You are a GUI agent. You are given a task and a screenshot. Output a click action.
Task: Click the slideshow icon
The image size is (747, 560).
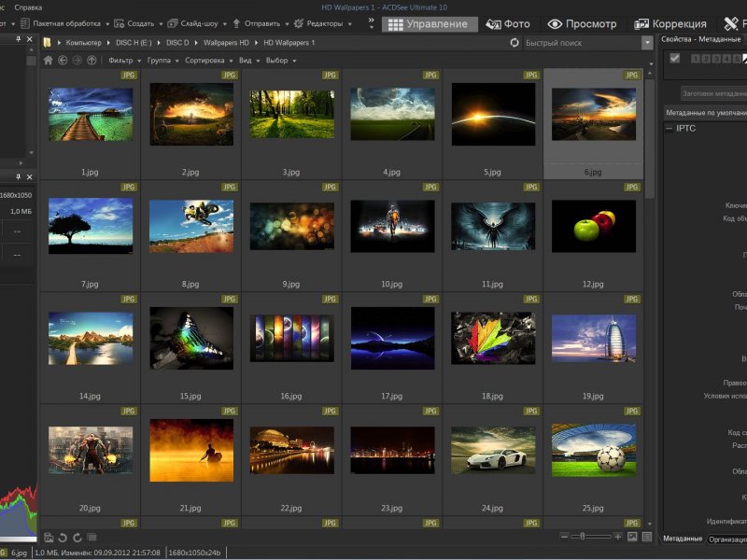(x=173, y=23)
